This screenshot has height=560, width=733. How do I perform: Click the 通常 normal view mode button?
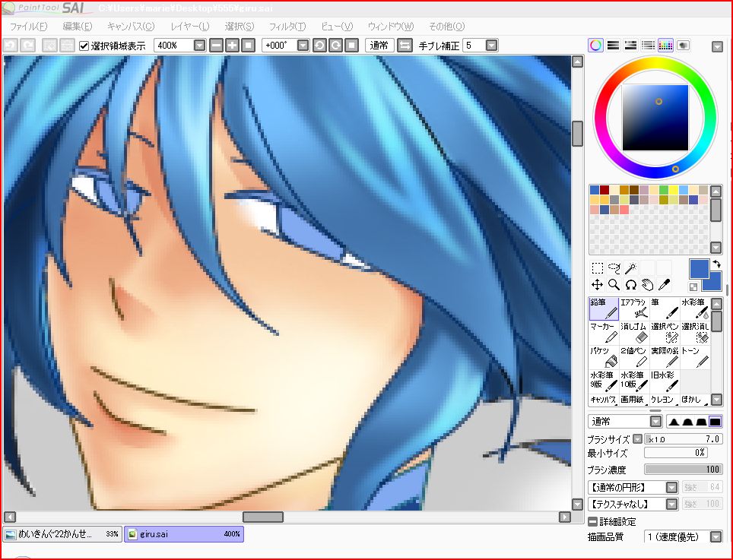click(x=379, y=46)
